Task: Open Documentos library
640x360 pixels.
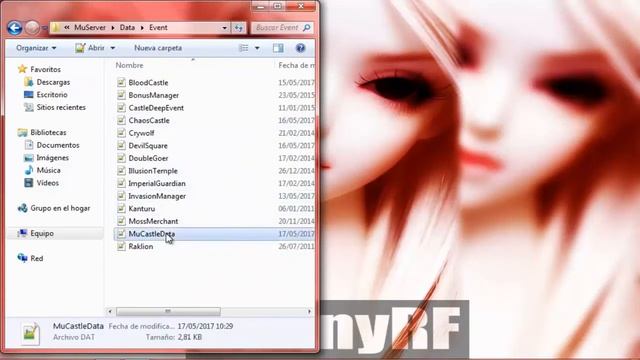Action: (x=58, y=145)
